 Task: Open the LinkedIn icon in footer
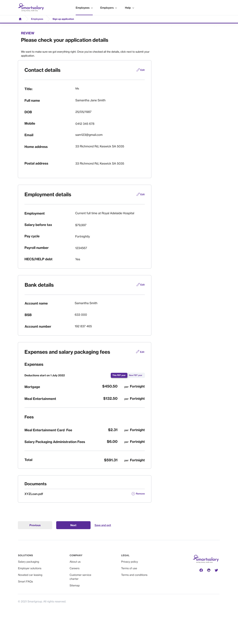(x=209, y=570)
